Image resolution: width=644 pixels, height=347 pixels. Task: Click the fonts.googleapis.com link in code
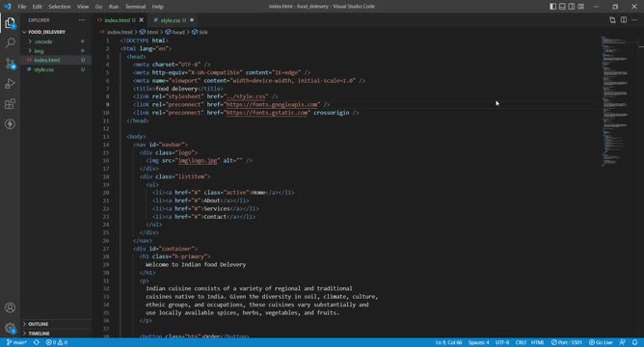click(272, 104)
